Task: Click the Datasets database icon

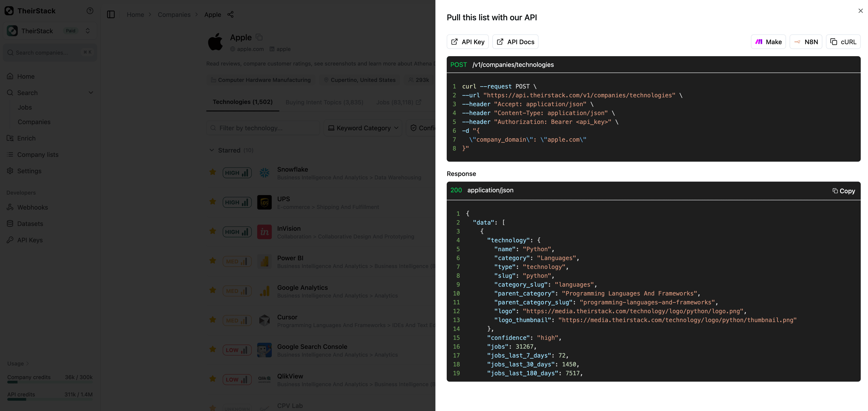Action: [x=10, y=223]
